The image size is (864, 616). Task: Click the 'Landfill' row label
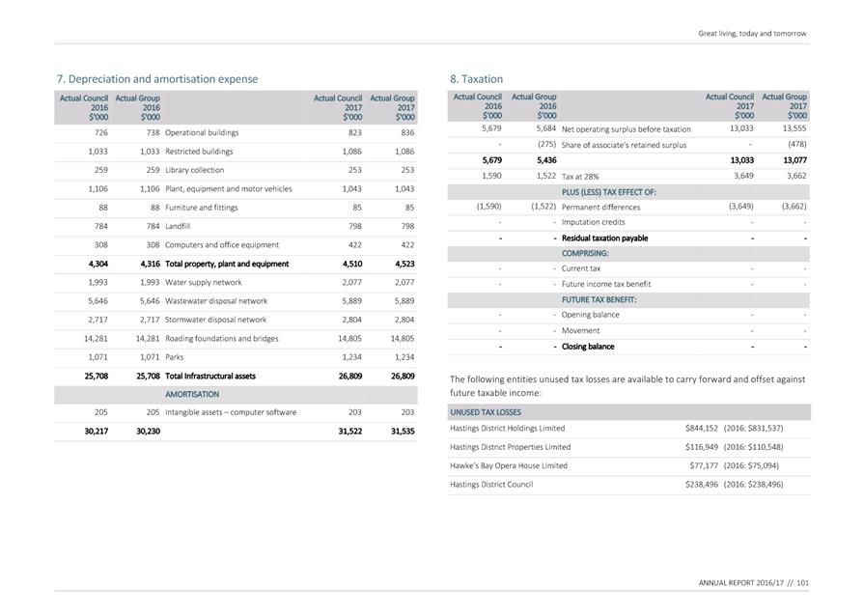click(x=178, y=227)
